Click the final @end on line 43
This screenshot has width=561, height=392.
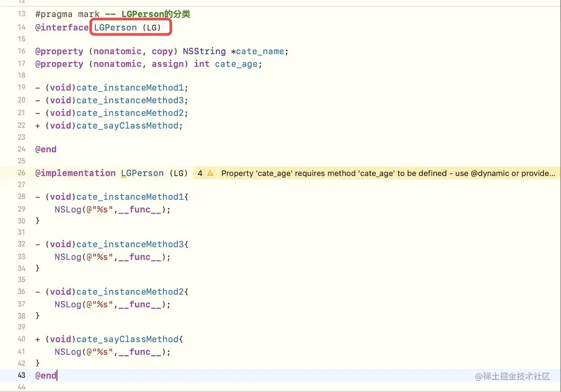tap(46, 375)
